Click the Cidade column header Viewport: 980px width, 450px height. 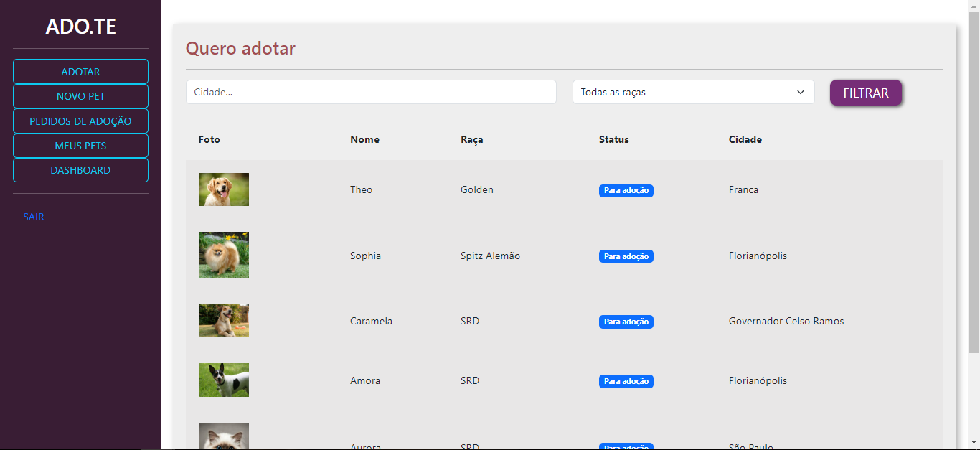coord(745,139)
